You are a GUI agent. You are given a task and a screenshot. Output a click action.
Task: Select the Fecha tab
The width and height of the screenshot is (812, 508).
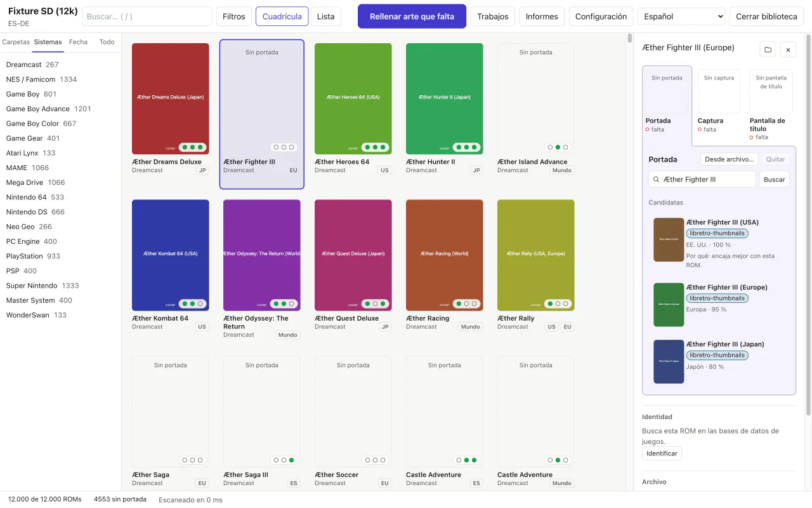click(79, 42)
